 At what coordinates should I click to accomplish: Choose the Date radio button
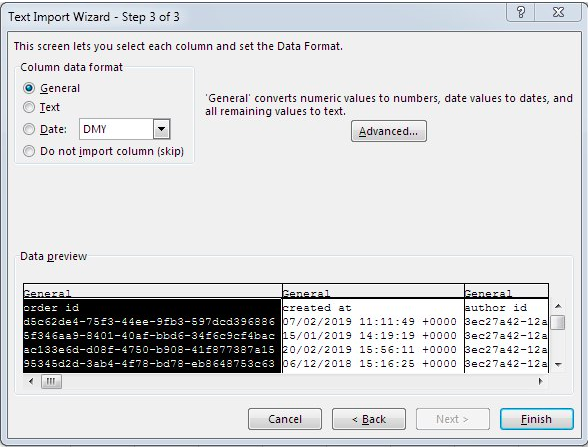point(29,129)
